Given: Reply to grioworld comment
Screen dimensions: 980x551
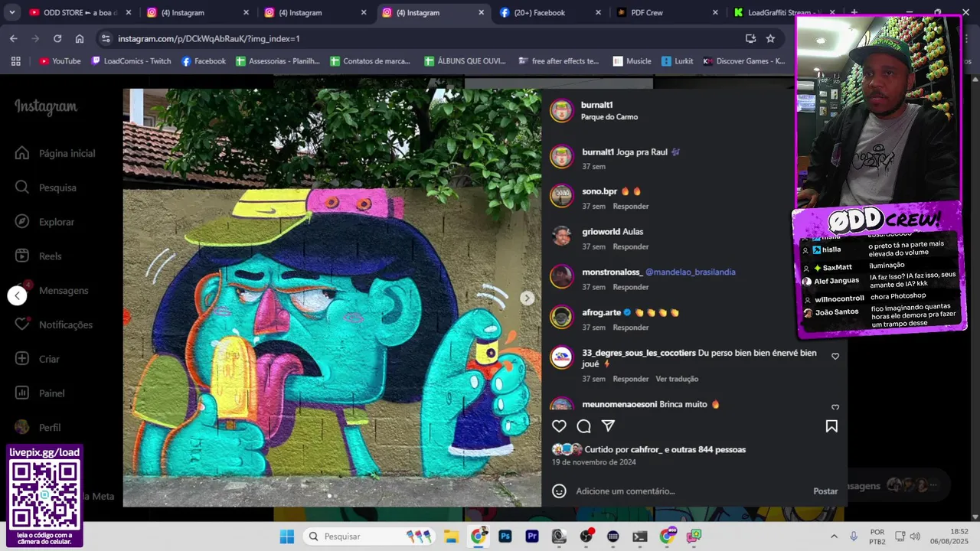Looking at the screenshot, I should (631, 247).
